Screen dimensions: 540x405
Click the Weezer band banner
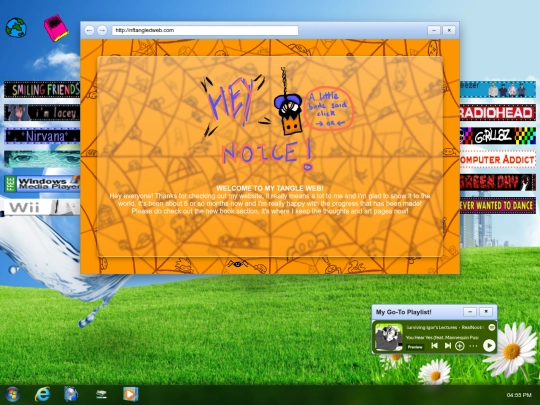pyautogui.click(x=498, y=89)
